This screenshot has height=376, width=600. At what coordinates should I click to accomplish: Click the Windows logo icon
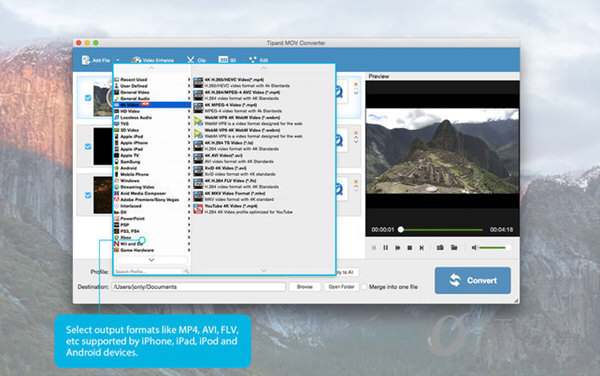click(x=117, y=181)
